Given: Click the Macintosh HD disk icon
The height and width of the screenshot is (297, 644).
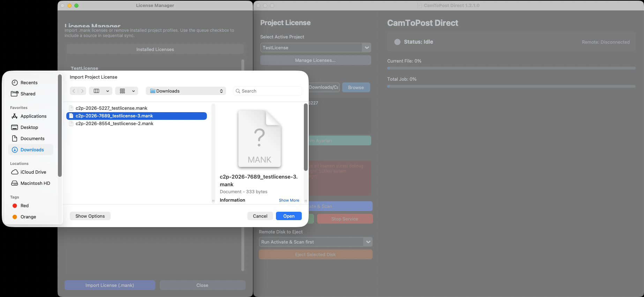Looking at the screenshot, I should [x=15, y=183].
